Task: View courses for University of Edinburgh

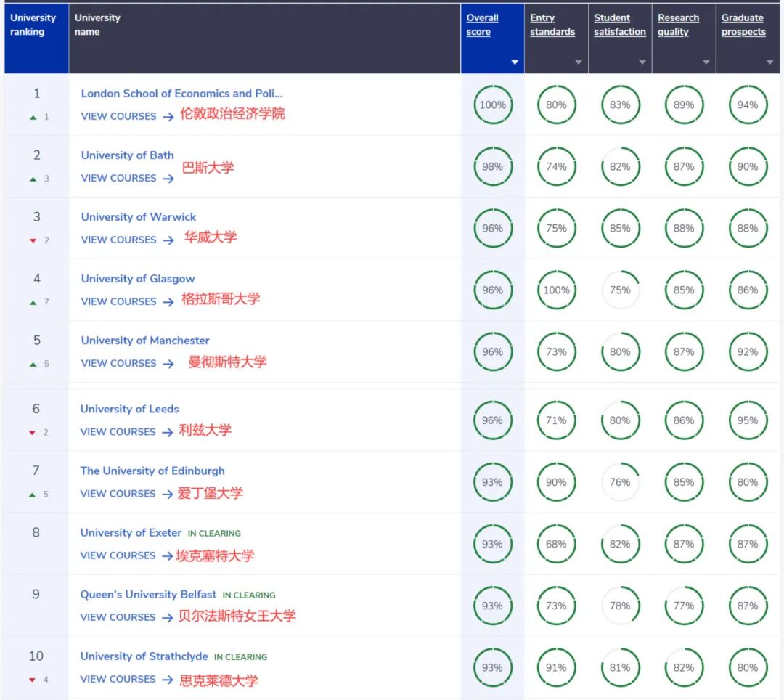Action: click(x=126, y=494)
